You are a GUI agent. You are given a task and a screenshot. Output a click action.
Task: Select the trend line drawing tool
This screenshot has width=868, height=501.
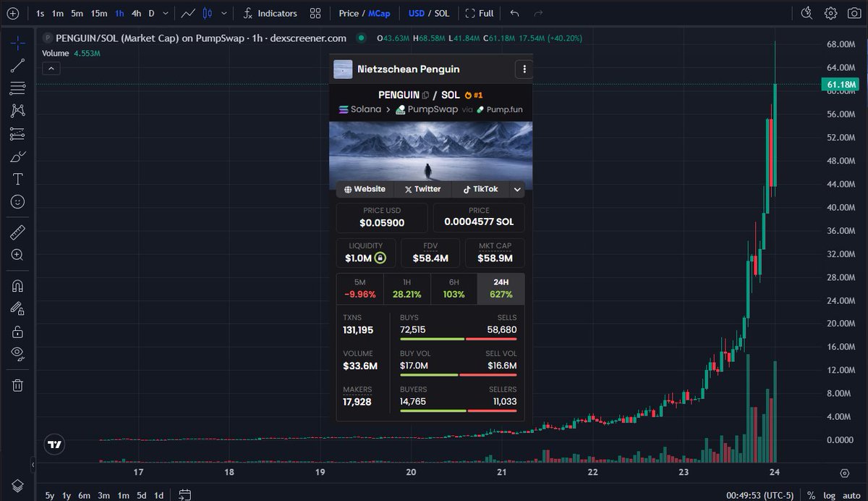click(x=17, y=66)
